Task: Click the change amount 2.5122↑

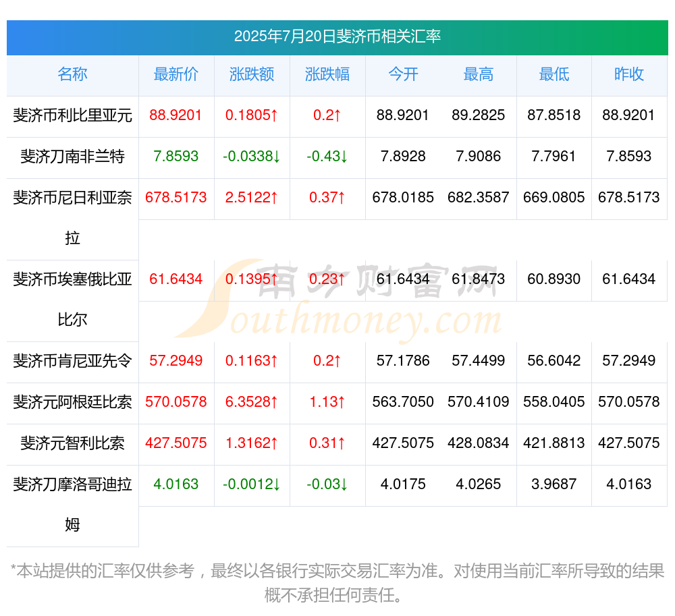Action: point(251,198)
